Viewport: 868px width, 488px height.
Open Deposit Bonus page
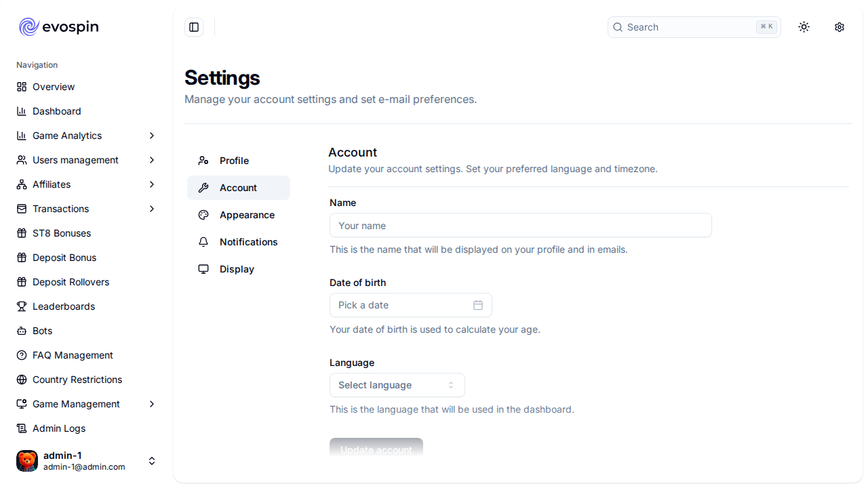pyautogui.click(x=87, y=258)
